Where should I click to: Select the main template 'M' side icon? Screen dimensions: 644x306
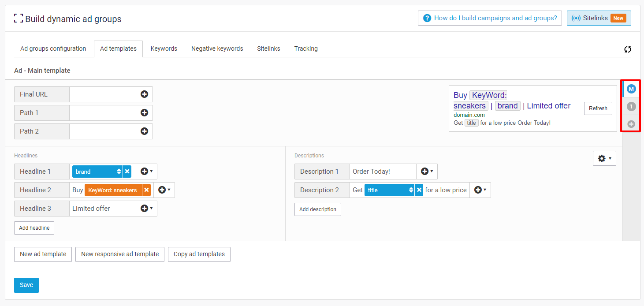[631, 89]
